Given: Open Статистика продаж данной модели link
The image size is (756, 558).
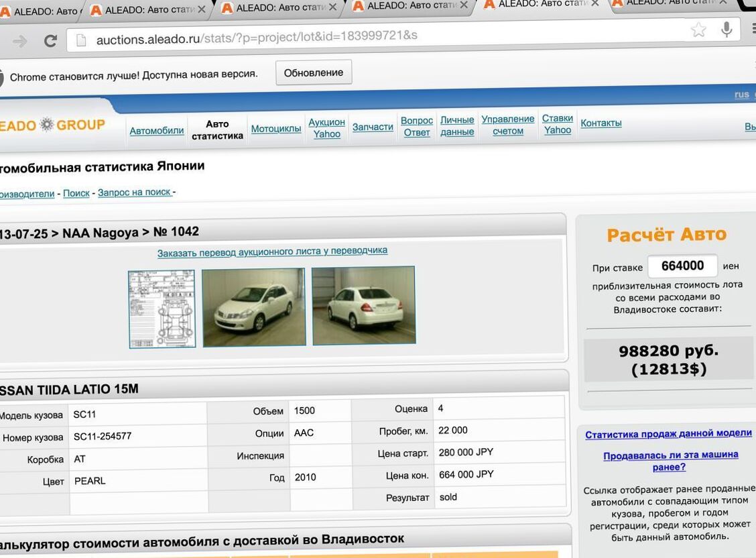Looking at the screenshot, I should click(669, 433).
